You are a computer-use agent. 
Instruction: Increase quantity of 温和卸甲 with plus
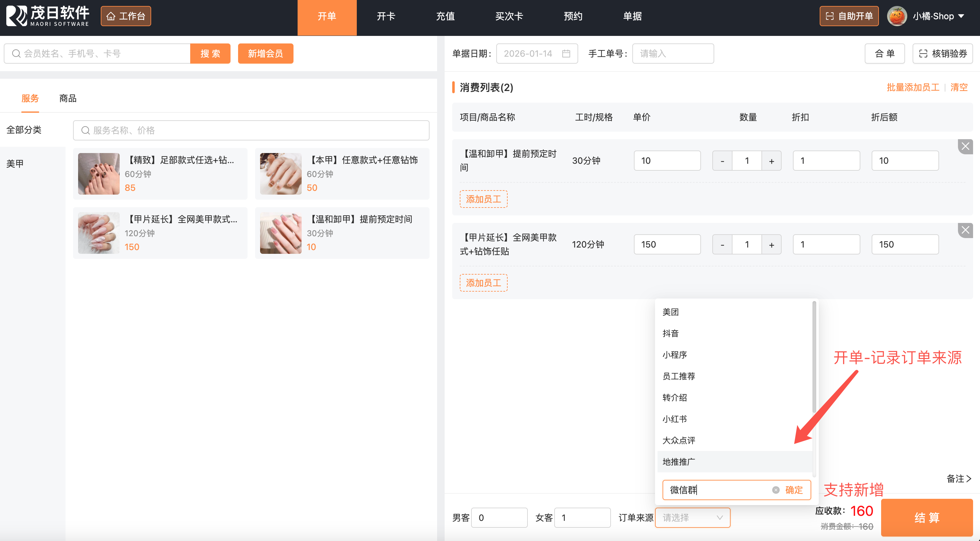pyautogui.click(x=771, y=161)
